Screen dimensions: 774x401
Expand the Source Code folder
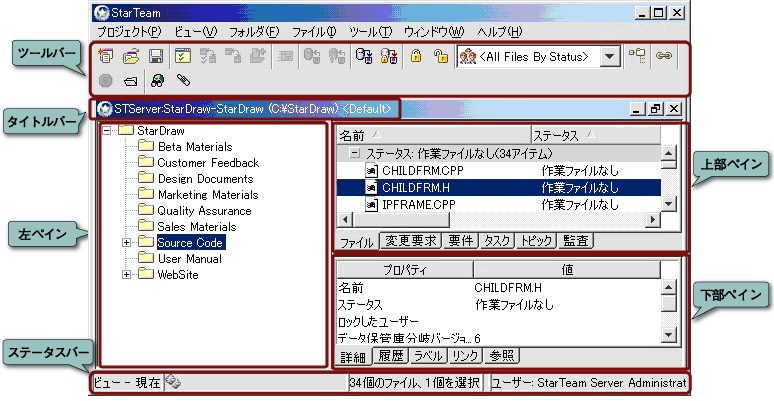(127, 242)
